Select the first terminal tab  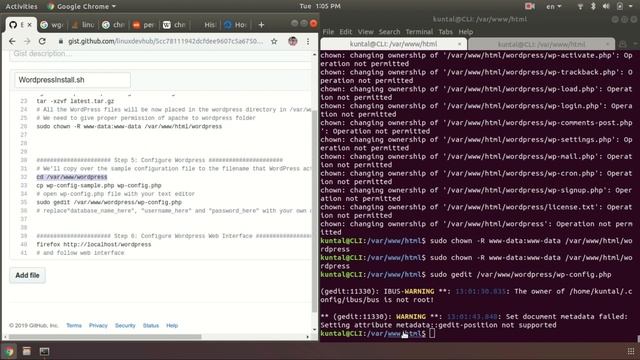(393, 44)
